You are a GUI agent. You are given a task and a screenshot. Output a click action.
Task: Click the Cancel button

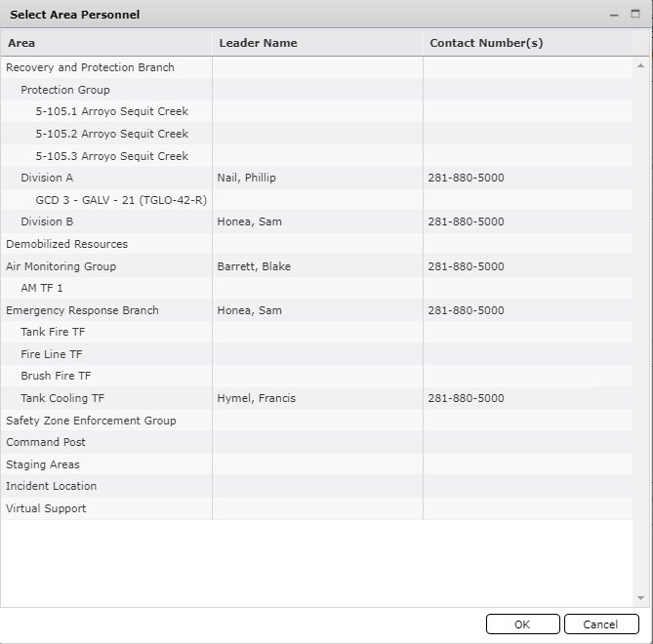(600, 624)
